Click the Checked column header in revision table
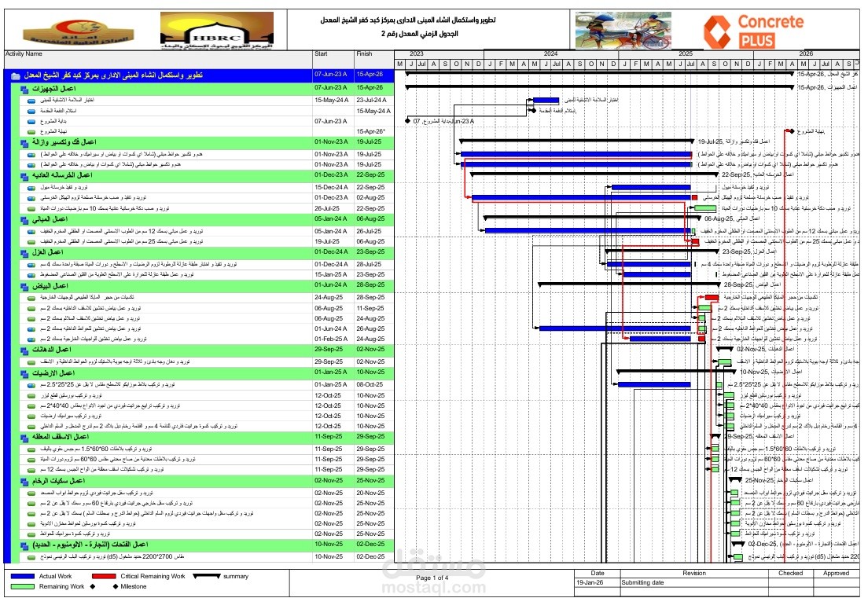868x609 pixels. tap(790, 574)
